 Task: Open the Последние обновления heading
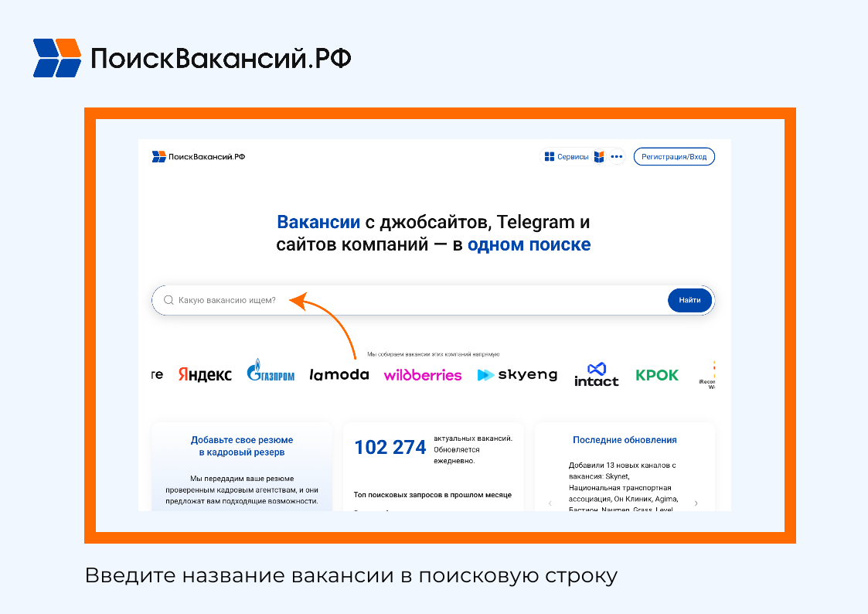tap(625, 439)
